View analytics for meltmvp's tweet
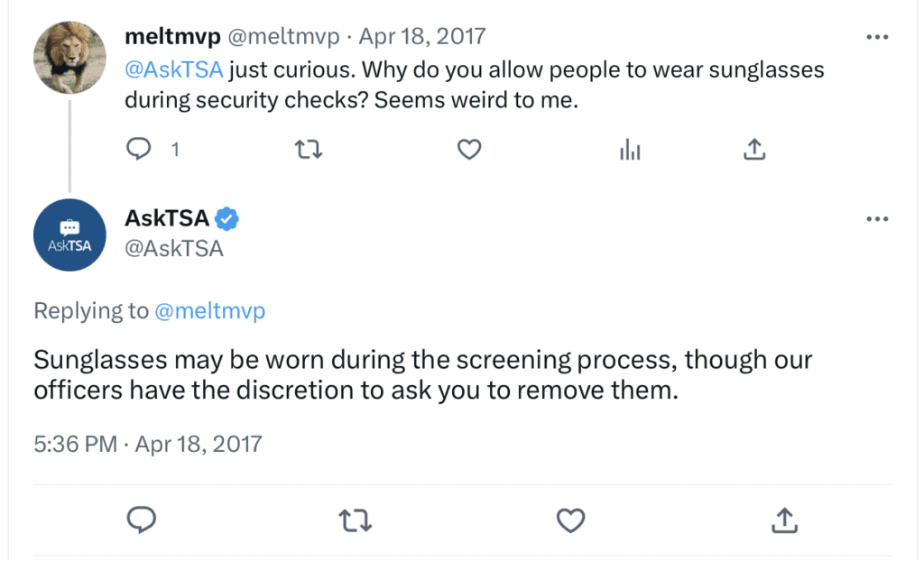 tap(630, 149)
